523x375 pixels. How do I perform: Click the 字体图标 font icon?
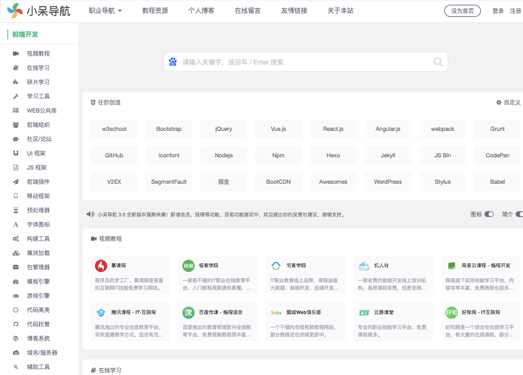(x=16, y=225)
